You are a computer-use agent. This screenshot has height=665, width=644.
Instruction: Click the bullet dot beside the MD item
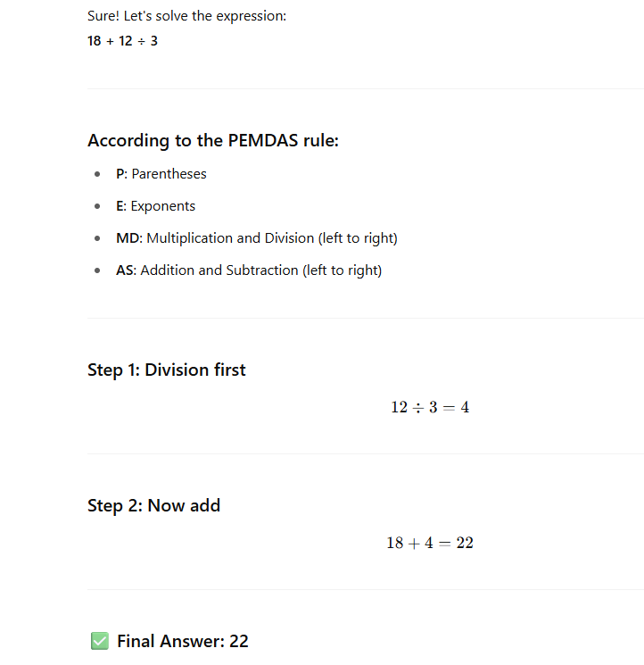coord(97,239)
